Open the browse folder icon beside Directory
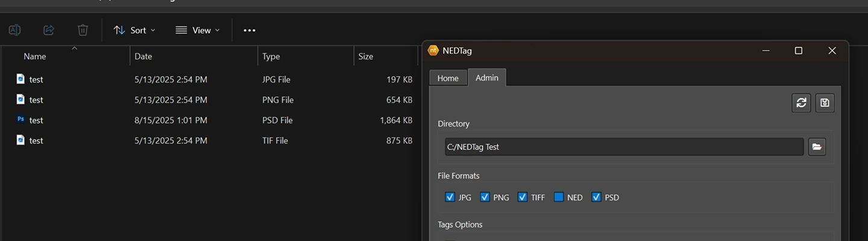Image resolution: width=868 pixels, height=241 pixels. [817, 146]
